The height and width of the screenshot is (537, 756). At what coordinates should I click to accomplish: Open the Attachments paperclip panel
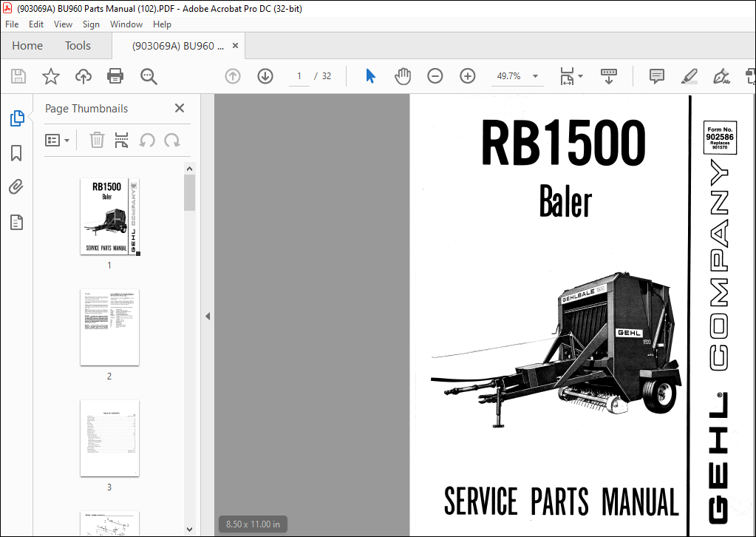point(16,186)
